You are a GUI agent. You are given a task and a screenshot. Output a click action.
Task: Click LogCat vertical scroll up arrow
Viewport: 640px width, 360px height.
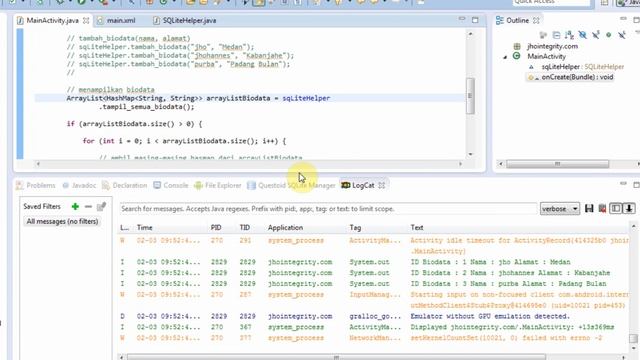coord(633,226)
